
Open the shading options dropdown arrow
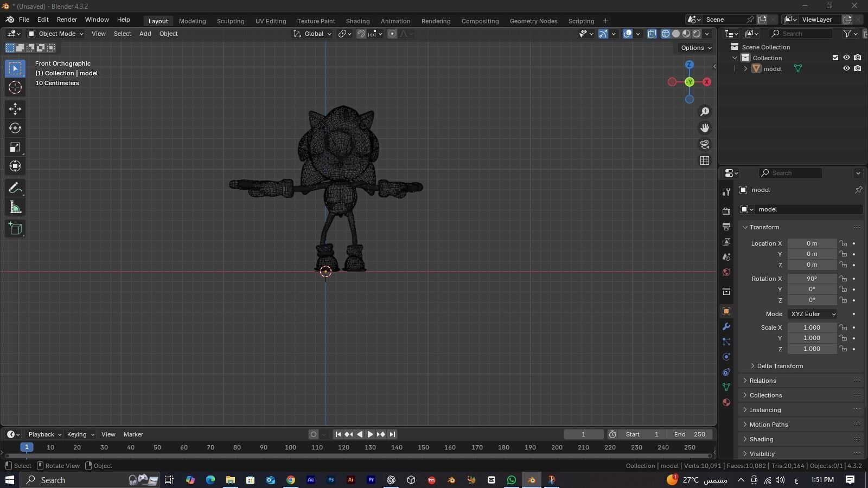[707, 34]
